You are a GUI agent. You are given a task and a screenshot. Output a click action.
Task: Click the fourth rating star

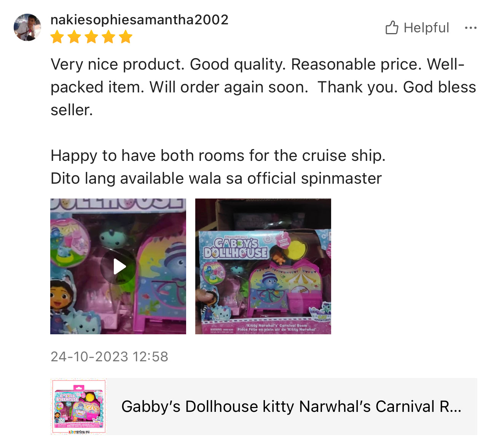(x=108, y=37)
